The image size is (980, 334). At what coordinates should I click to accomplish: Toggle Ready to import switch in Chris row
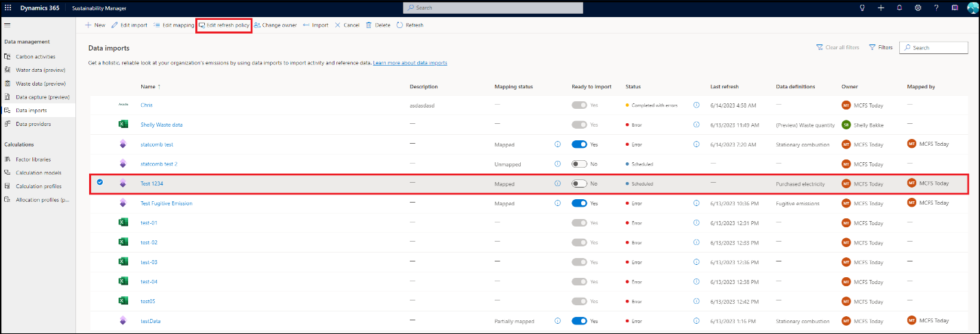pyautogui.click(x=580, y=105)
